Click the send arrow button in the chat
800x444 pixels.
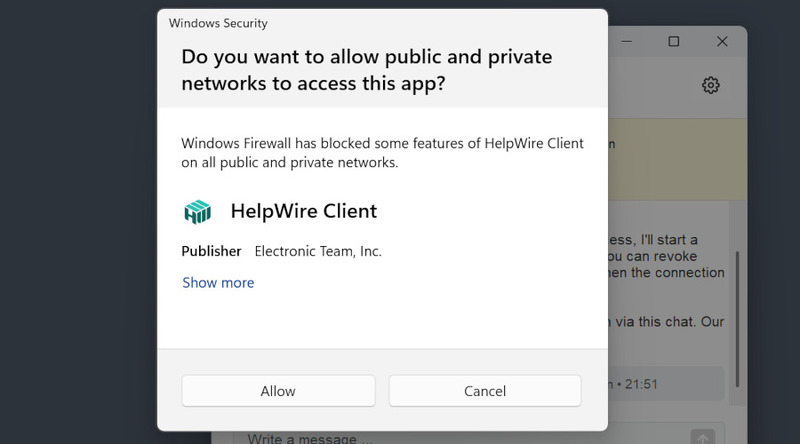coord(703,437)
